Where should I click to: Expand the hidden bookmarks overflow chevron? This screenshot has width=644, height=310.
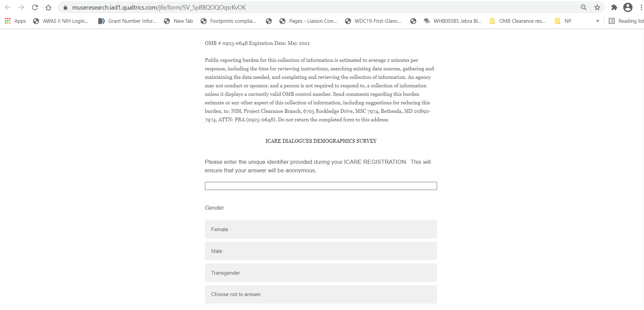[597, 21]
